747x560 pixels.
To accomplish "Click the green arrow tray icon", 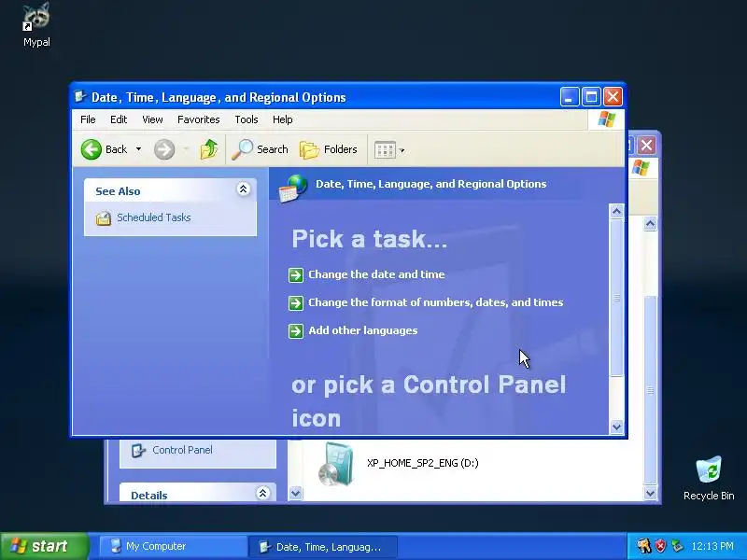I will (x=677, y=546).
